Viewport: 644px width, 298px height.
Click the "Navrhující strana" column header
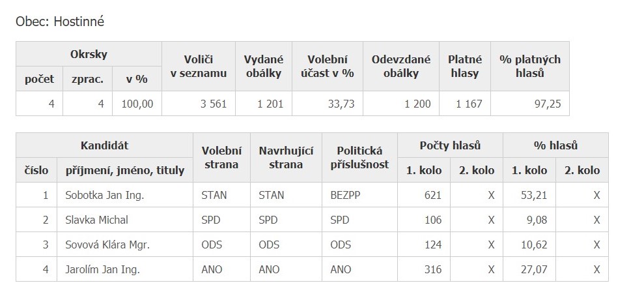tap(285, 158)
